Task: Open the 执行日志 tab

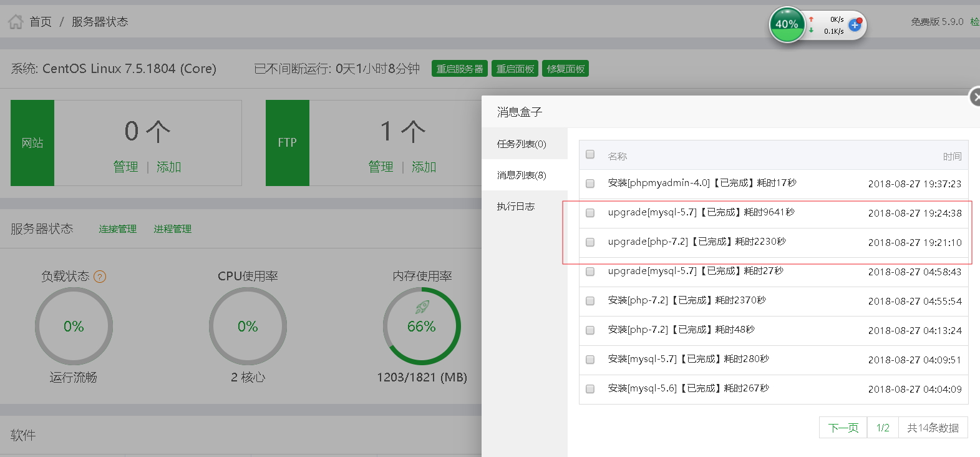Action: tap(525, 206)
